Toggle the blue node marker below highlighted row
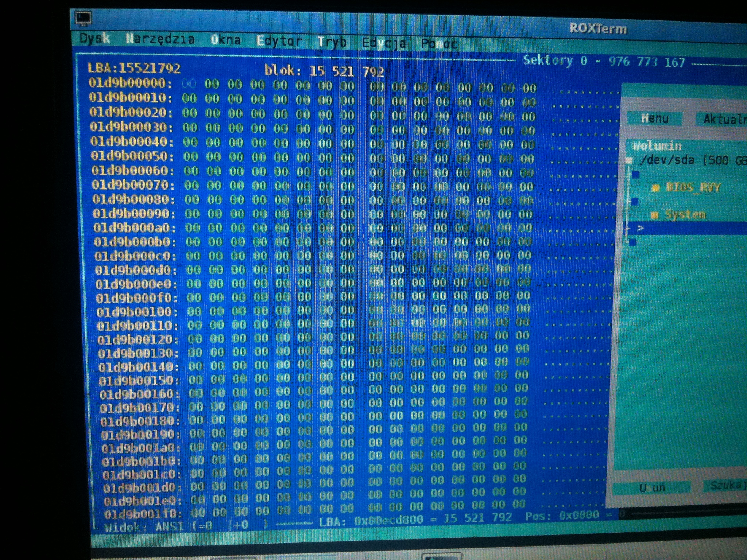This screenshot has height=560, width=747. (x=633, y=242)
